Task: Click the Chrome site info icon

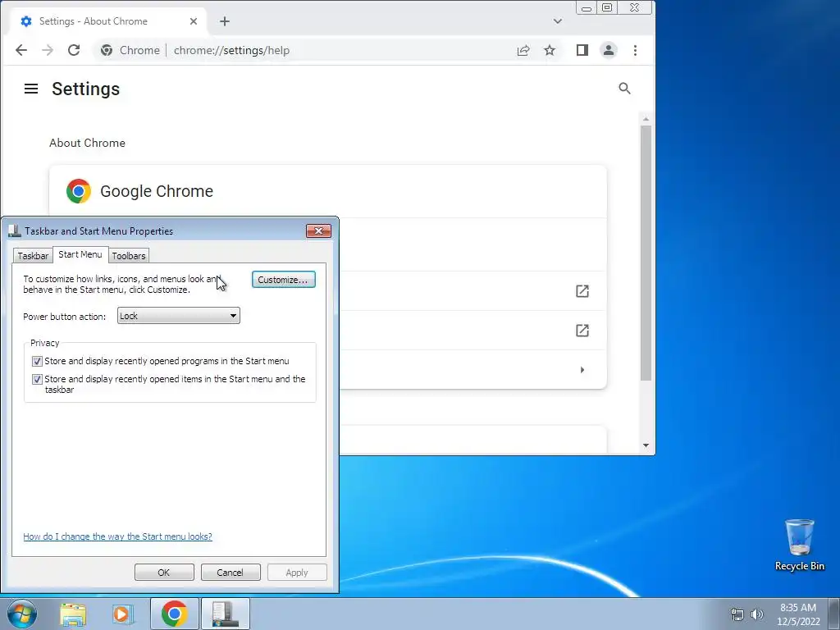Action: (x=107, y=50)
